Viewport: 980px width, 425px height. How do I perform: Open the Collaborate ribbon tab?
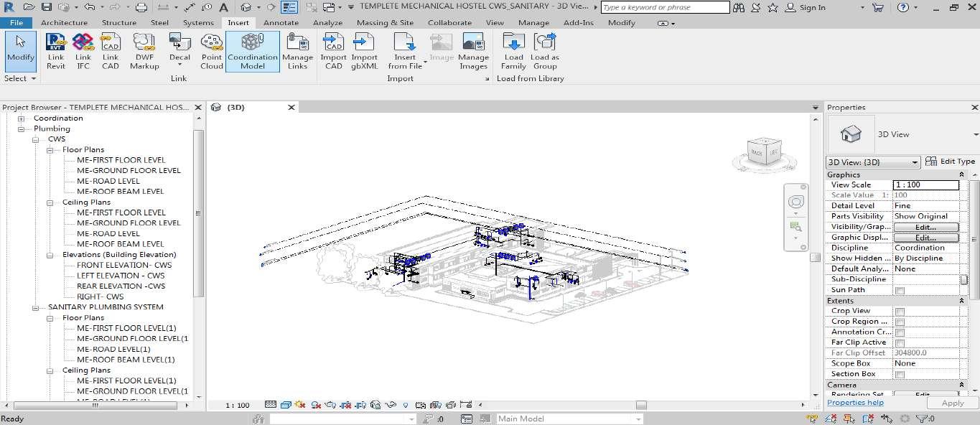coord(449,22)
